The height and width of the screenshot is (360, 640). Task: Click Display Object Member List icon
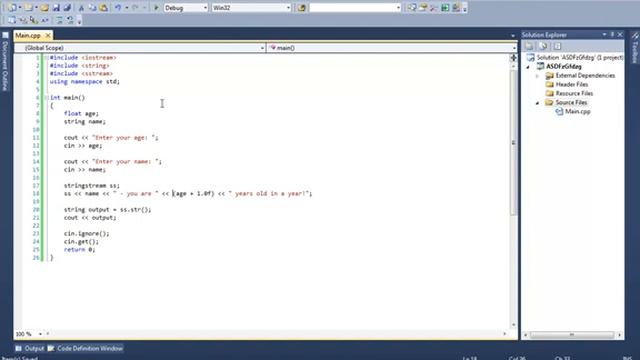11,20
